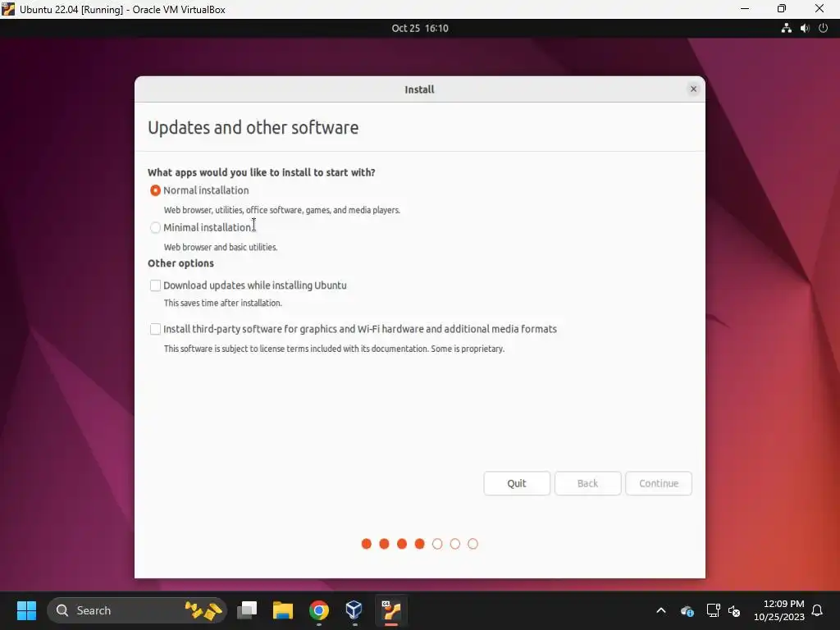840x630 pixels.
Task: Click the Windows taskbar Search box
Action: pos(137,610)
